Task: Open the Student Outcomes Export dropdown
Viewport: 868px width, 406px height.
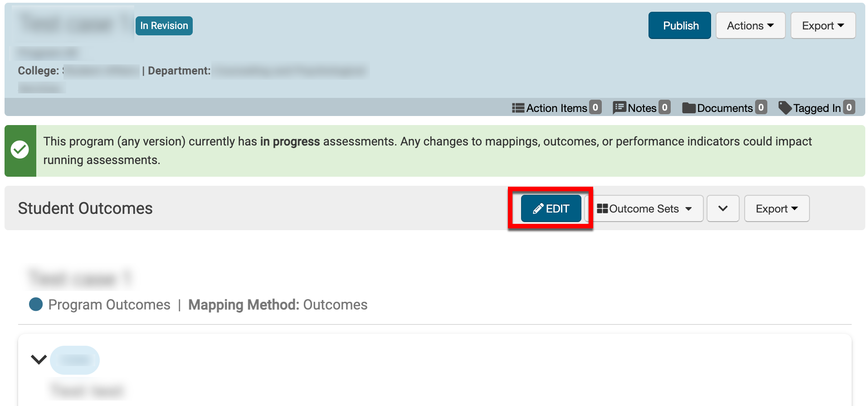Action: (776, 208)
